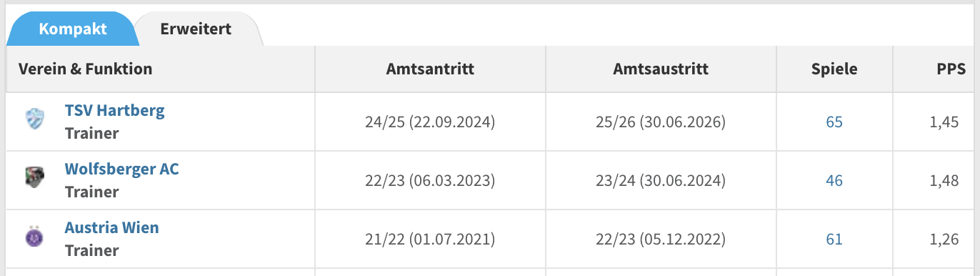Screen dimensions: 980x276
Task: Switch to the Kompakt tab
Action: [72, 29]
